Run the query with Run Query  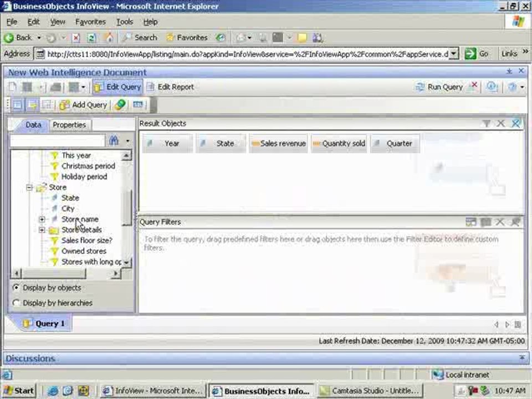click(x=439, y=87)
